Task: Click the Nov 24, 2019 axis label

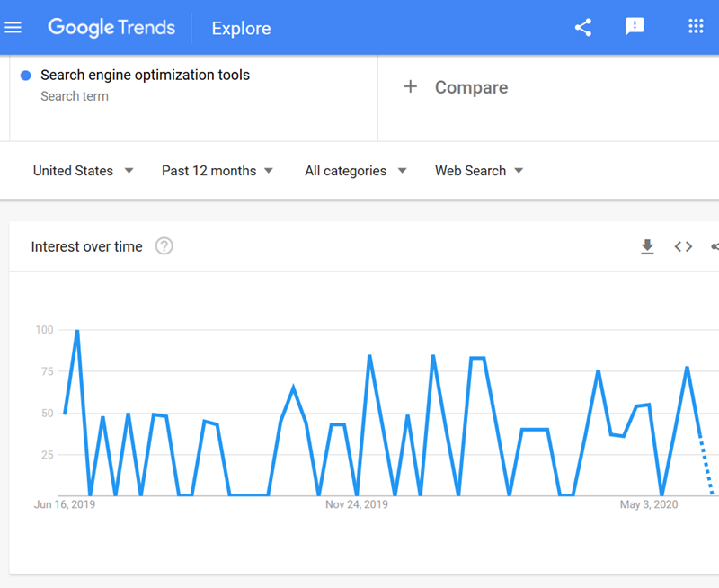Action: tap(357, 504)
